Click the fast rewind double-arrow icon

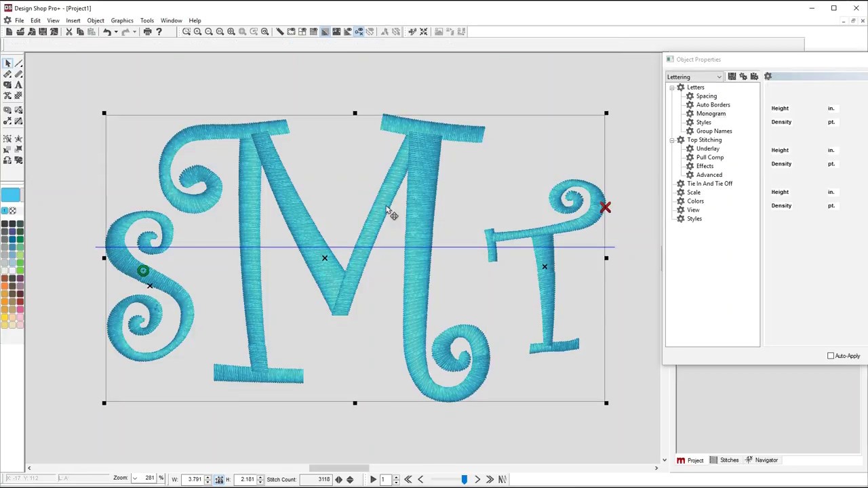click(408, 479)
